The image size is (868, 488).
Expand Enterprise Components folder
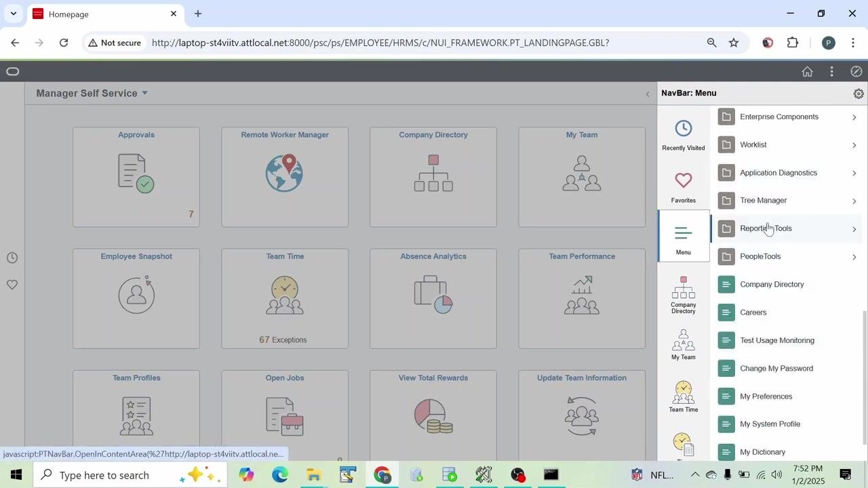(787, 117)
